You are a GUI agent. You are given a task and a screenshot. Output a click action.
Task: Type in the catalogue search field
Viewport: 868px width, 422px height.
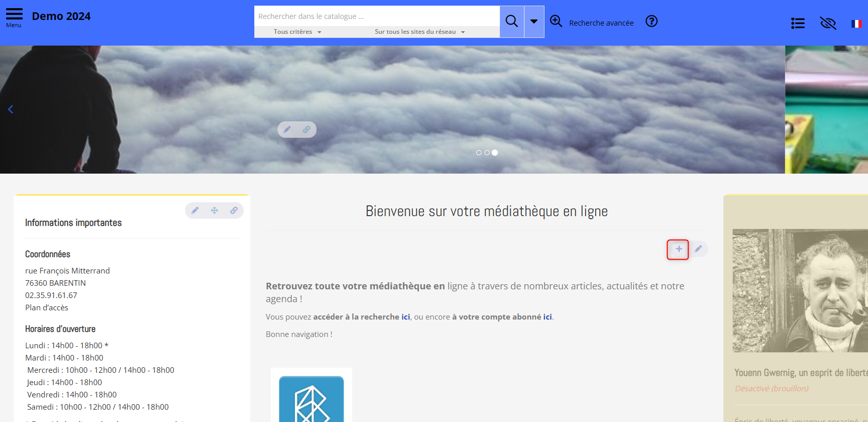377,16
